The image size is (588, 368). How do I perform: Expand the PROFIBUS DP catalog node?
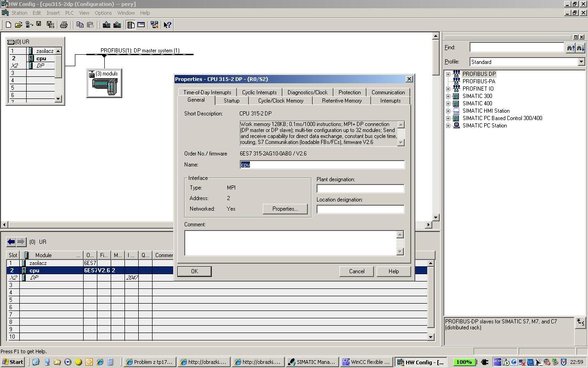(448, 74)
